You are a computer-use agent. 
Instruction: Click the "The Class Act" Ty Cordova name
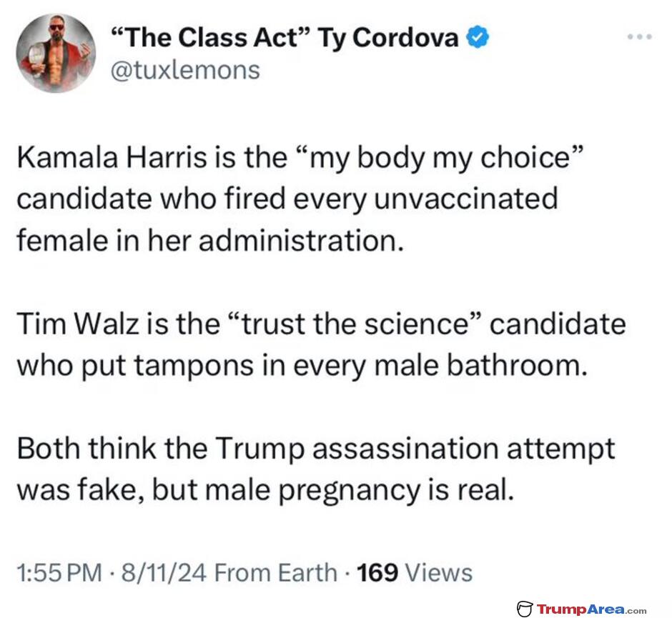(285, 38)
